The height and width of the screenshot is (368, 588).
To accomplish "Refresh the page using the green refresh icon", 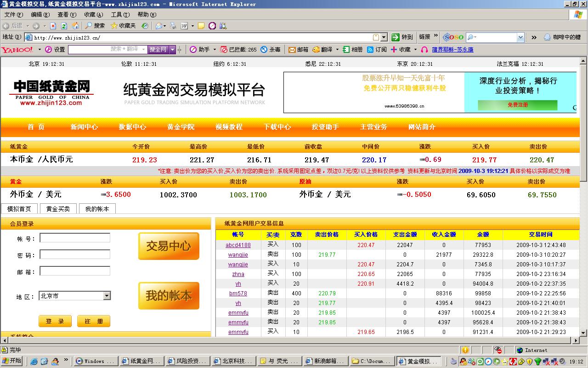I will pos(64,26).
